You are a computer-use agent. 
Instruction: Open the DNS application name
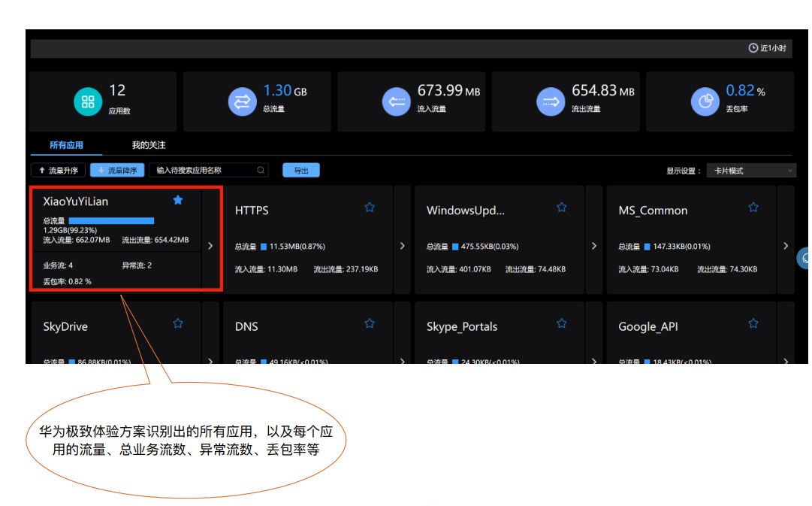coord(246,326)
